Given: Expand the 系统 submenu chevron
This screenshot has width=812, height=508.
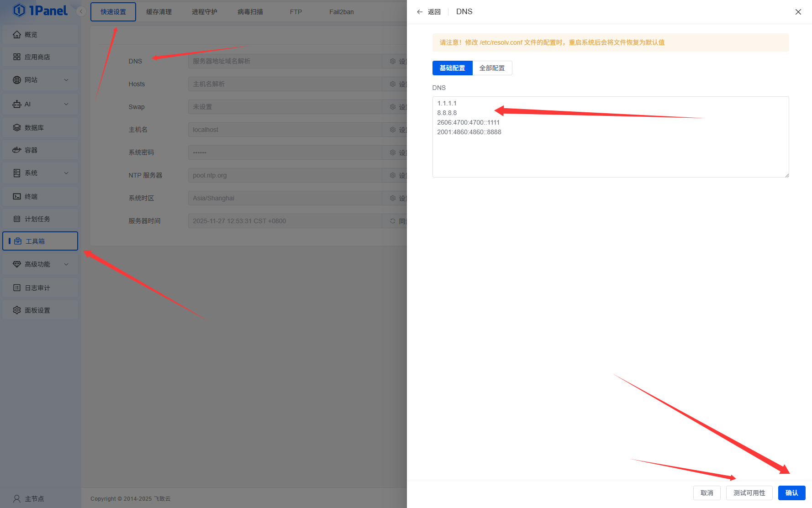Looking at the screenshot, I should [x=66, y=173].
